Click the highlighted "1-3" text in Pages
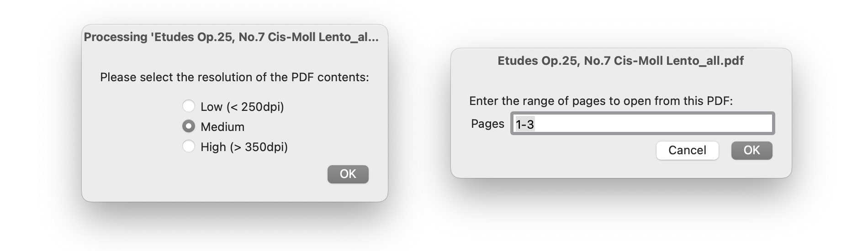Image resolution: width=868 pixels, height=251 pixels. [525, 124]
